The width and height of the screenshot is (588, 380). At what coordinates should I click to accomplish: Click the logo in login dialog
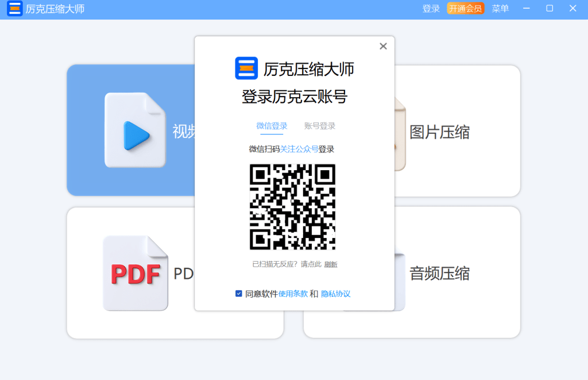point(246,68)
